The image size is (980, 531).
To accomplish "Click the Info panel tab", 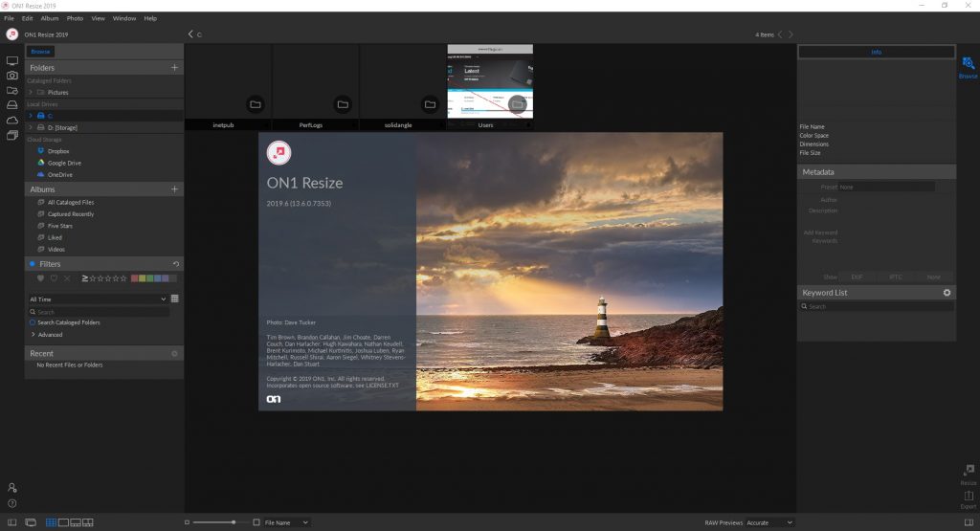I will (x=877, y=52).
